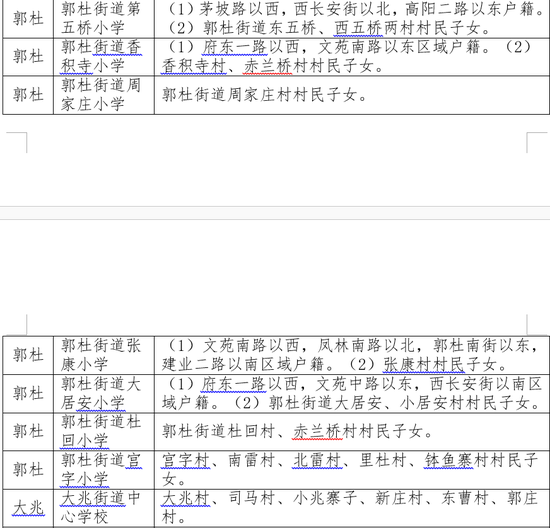Screen dimensions: 550x528
Task: Click the 郭杜 cell beside 第五桥小学
Action: tap(28, 19)
